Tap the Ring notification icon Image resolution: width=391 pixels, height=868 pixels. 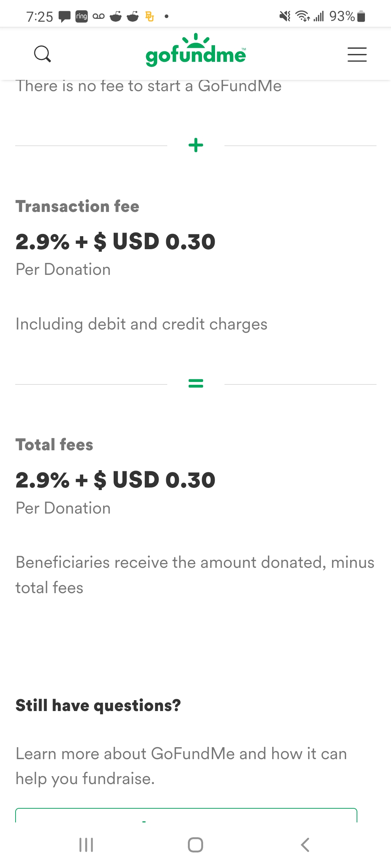tap(81, 16)
